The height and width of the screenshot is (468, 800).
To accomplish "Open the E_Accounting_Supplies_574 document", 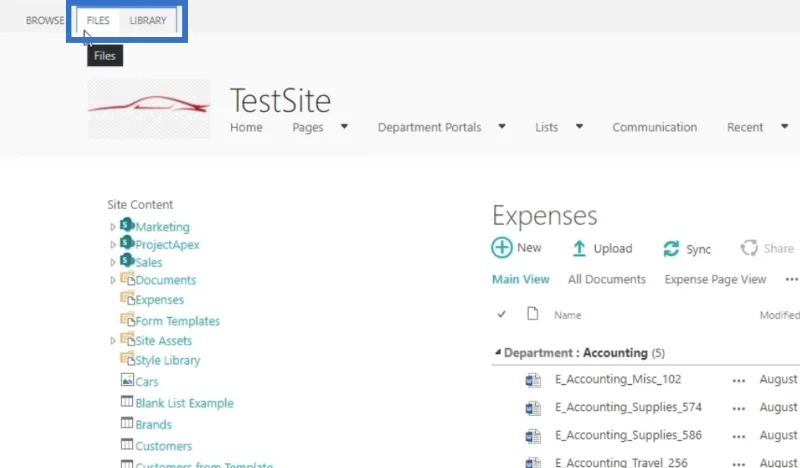I will point(628,407).
